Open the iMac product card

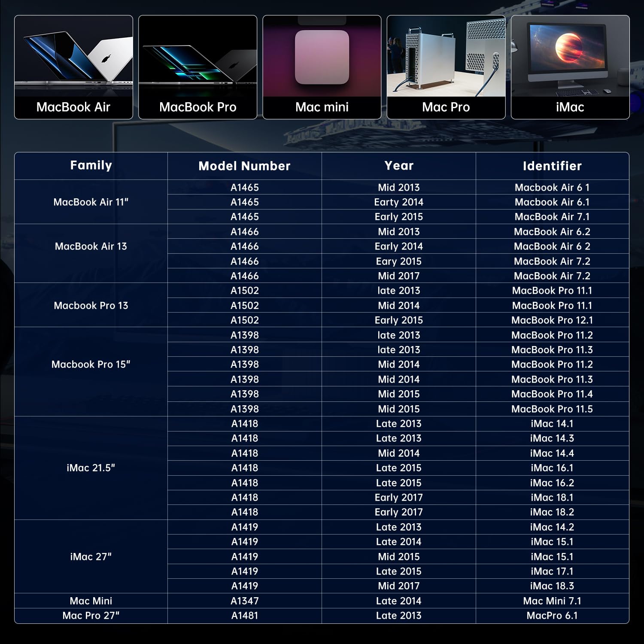click(570, 67)
